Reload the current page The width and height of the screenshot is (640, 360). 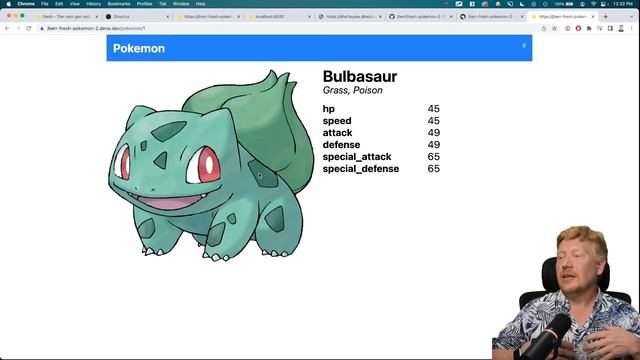29,28
